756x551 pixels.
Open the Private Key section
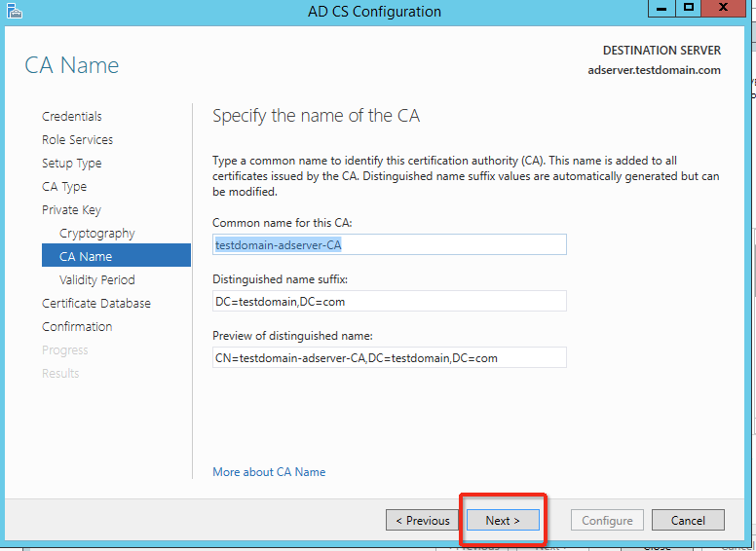point(71,210)
